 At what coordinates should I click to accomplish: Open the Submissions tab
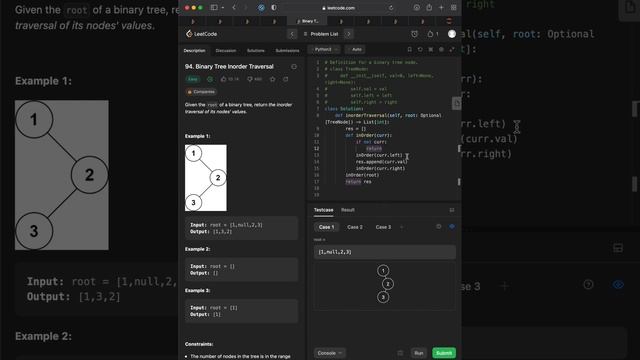coord(287,51)
